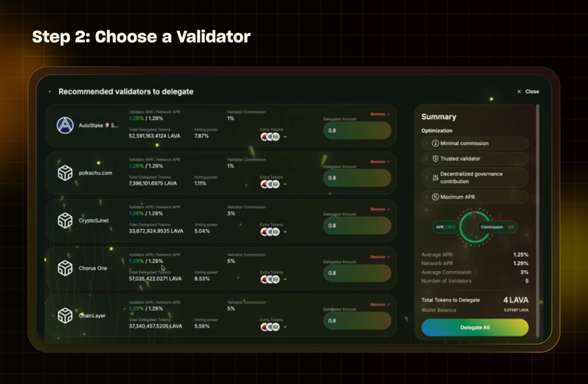The image size is (588, 384).
Task: Click the Commission 3% pill
Action: pos(497,227)
